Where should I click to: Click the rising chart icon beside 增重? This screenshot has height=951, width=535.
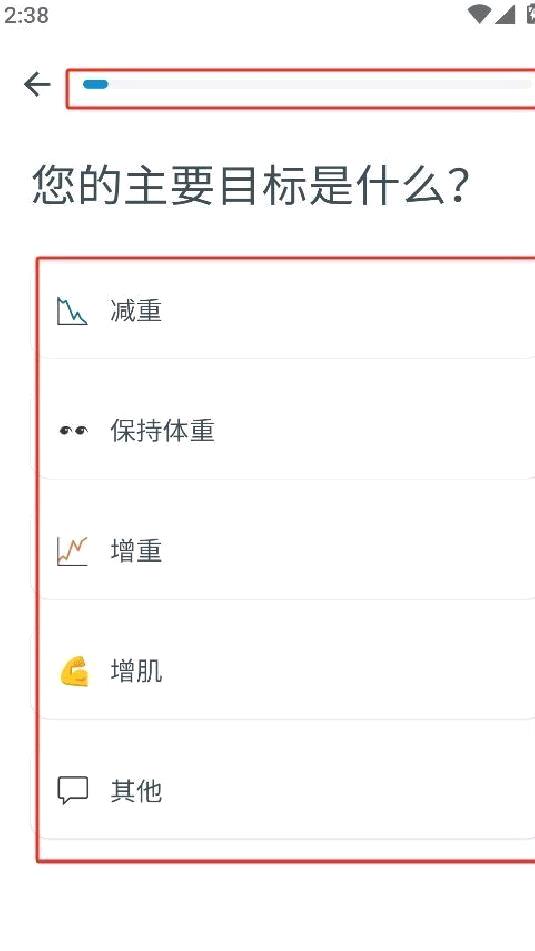[x=72, y=551]
